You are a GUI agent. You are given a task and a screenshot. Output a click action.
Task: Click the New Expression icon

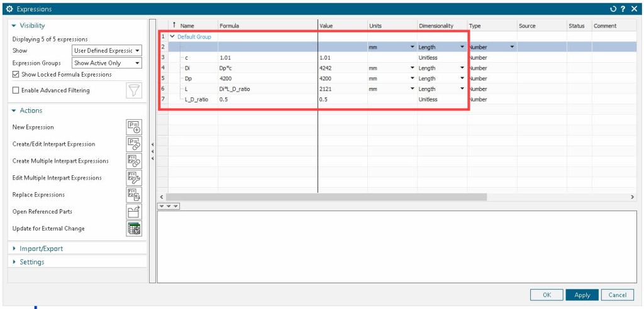134,127
